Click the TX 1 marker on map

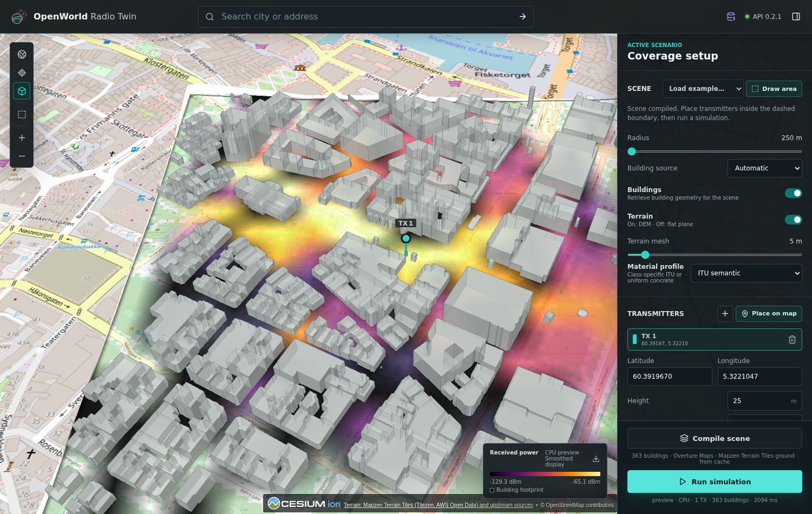(x=406, y=238)
